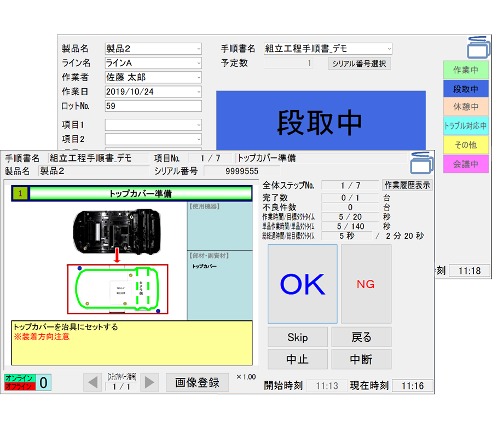Click the green step number 1 badge
Image resolution: width=492 pixels, height=448 pixels.
[20, 193]
